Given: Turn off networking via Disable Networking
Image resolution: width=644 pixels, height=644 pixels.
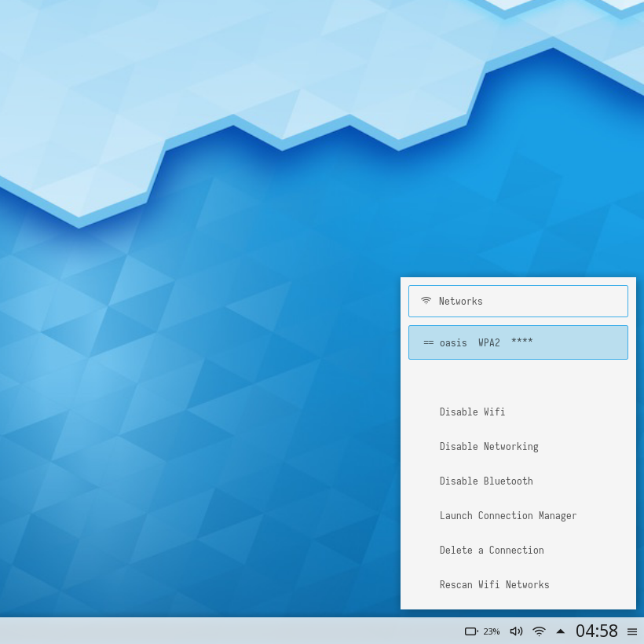Looking at the screenshot, I should pyautogui.click(x=488, y=447).
